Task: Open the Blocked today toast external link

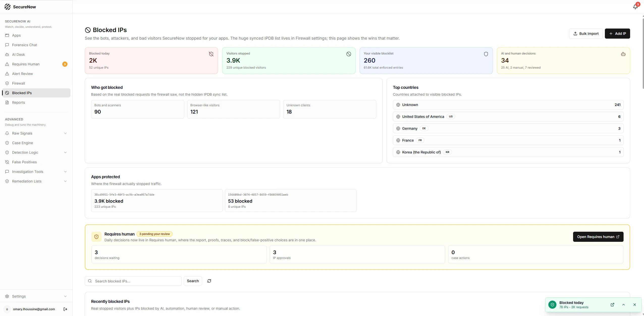Action: [x=612, y=305]
